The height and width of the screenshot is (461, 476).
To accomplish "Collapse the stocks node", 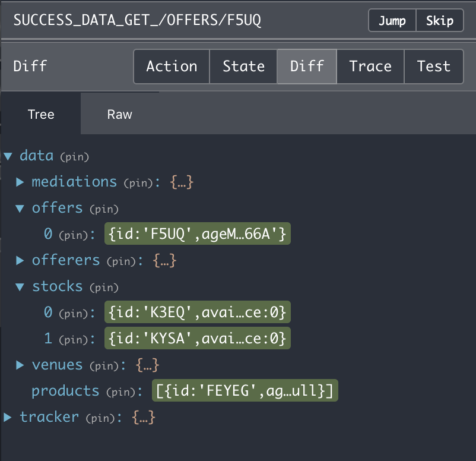I will (19, 286).
